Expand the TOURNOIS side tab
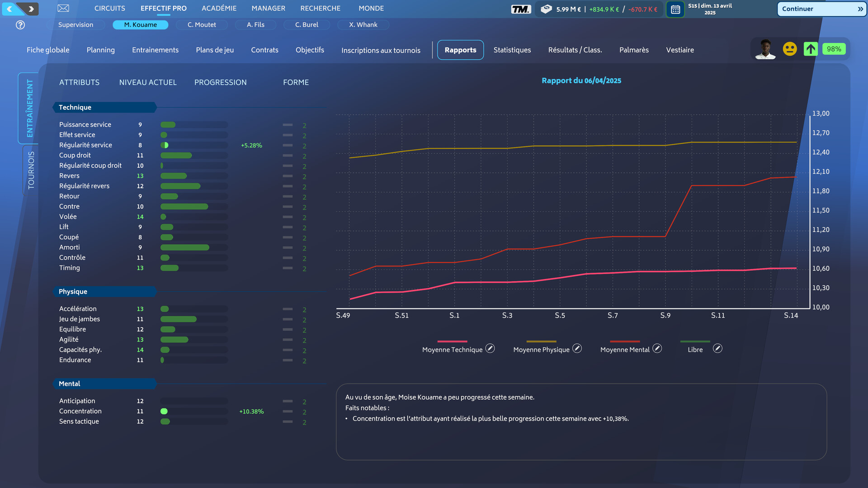The image size is (868, 488). tap(31, 170)
